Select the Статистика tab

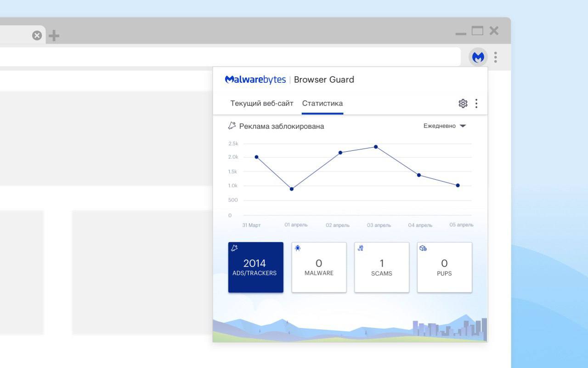point(322,103)
